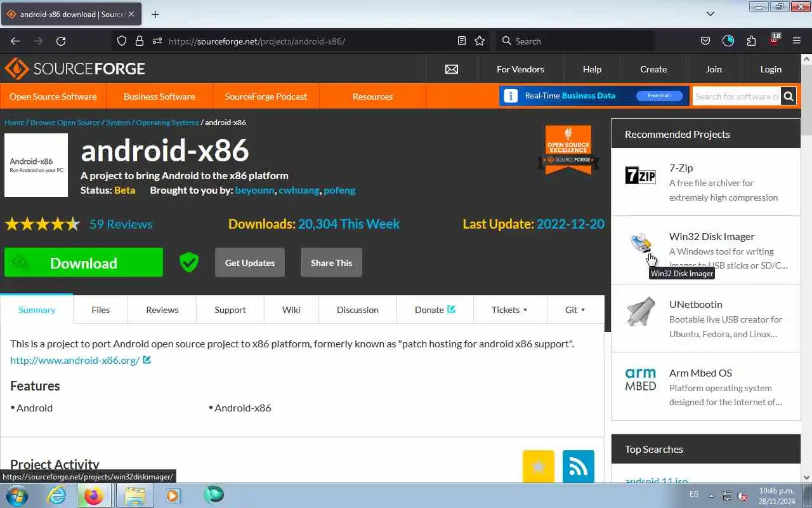Open Windows Start menu

coord(16,495)
